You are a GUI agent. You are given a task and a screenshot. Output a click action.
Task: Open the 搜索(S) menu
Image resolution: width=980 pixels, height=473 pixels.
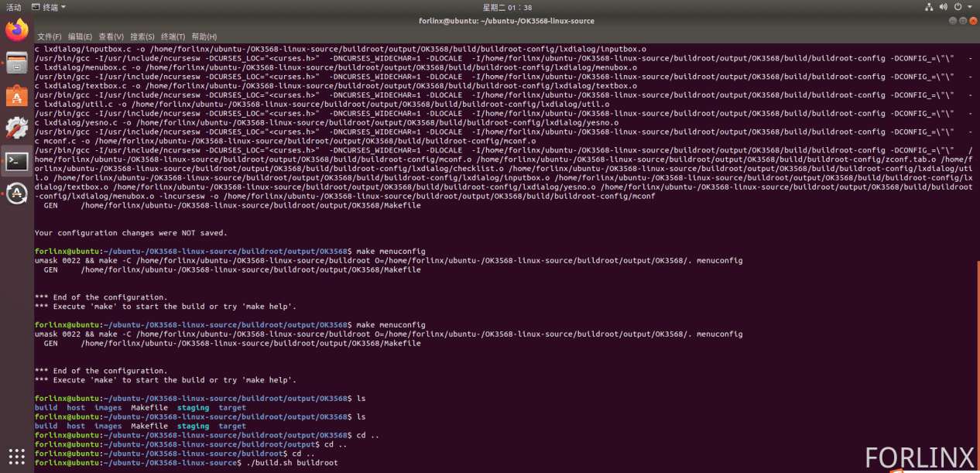(142, 36)
